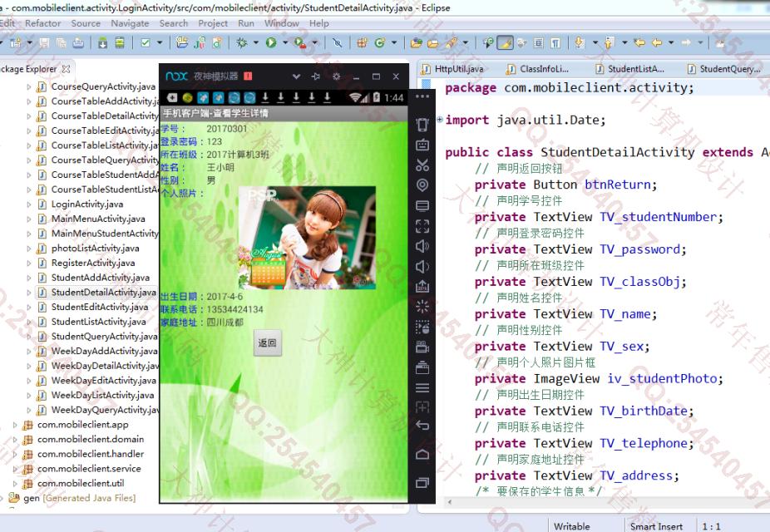The width and height of the screenshot is (770, 532).
Task: Open the New dropdown arrow in toolbar
Action: (x=30, y=43)
